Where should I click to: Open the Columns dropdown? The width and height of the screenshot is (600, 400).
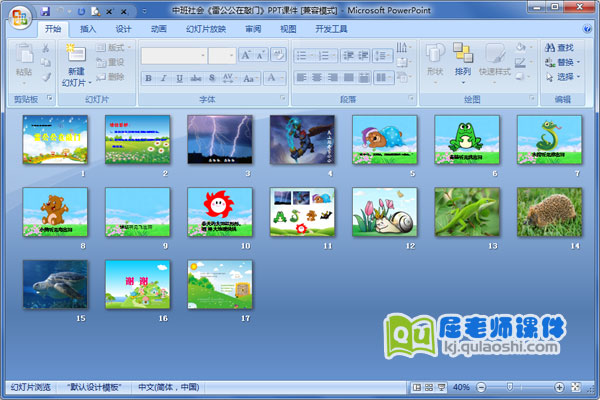[383, 78]
